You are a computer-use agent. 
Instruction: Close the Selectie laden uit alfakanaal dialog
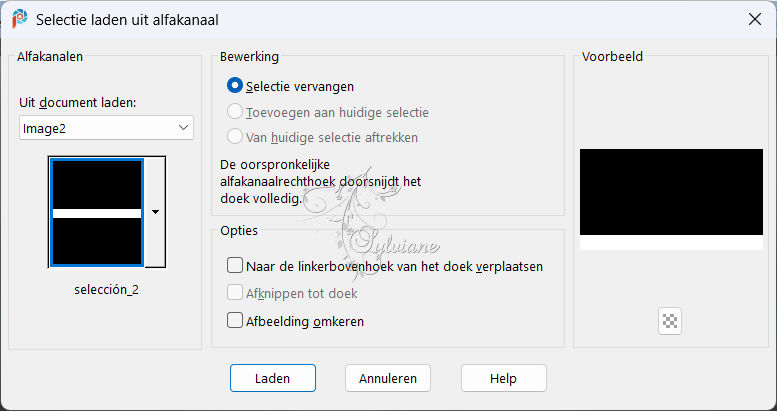[x=755, y=19]
